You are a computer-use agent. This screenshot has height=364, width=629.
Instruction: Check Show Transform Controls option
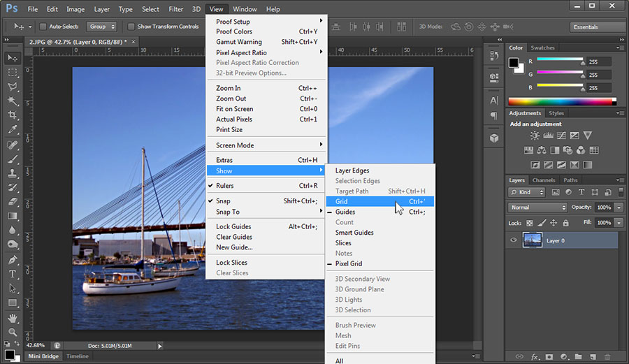(131, 27)
